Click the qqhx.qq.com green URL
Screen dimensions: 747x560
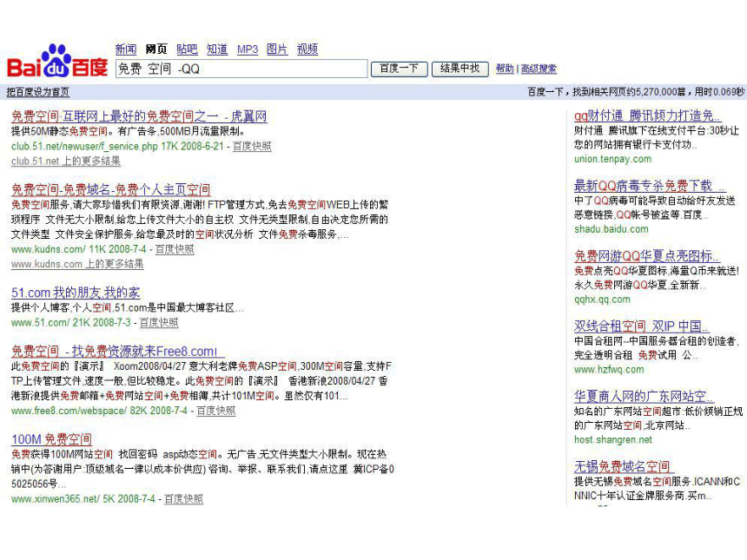pyautogui.click(x=602, y=300)
